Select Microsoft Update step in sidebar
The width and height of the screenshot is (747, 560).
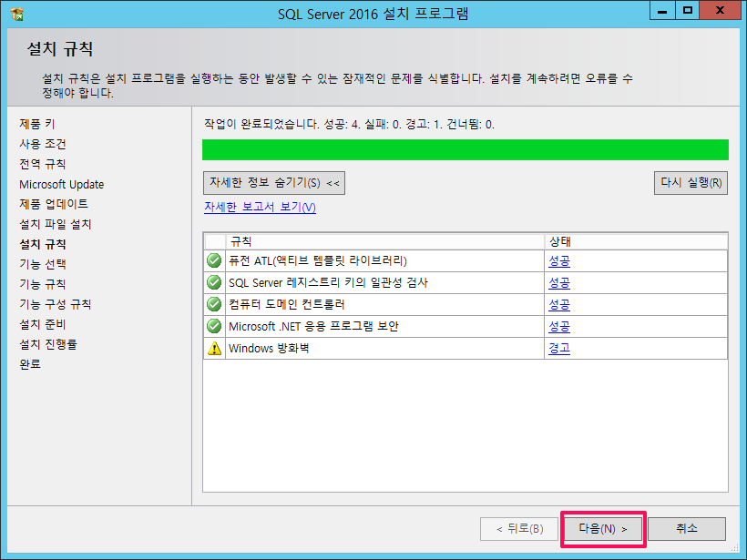pyautogui.click(x=61, y=184)
